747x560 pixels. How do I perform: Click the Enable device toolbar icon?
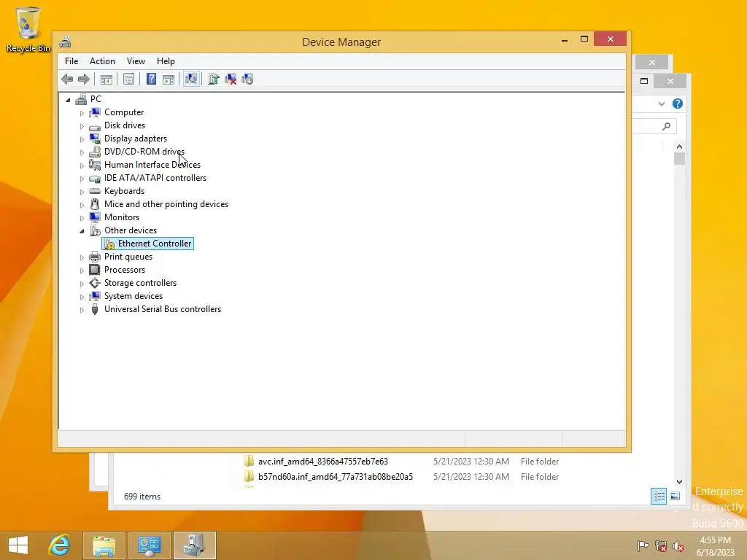coord(247,79)
